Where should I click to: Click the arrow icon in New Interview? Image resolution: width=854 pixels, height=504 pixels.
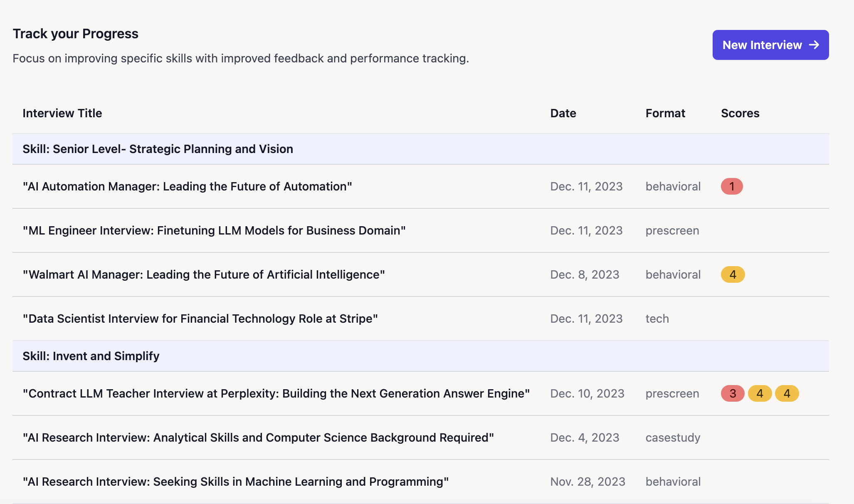814,45
